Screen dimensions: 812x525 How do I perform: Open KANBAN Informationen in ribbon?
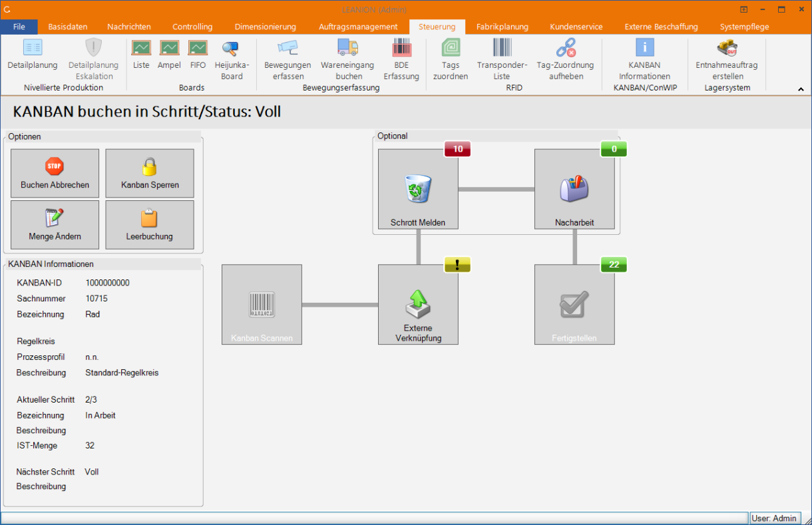coord(644,49)
